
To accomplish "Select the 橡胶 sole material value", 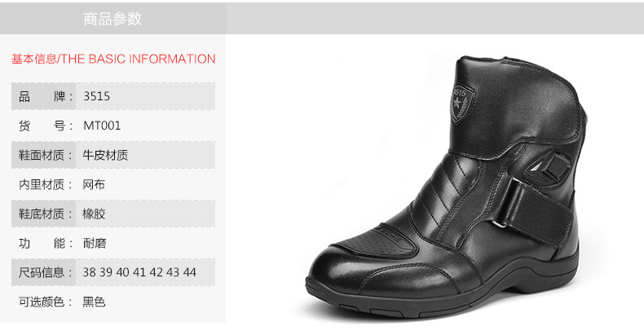I will (x=94, y=214).
